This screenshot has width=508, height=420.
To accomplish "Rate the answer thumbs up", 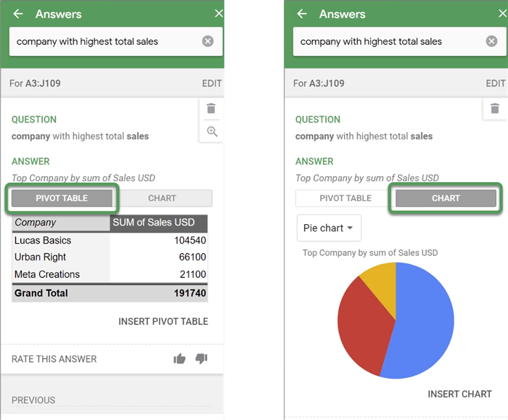I will 179,358.
